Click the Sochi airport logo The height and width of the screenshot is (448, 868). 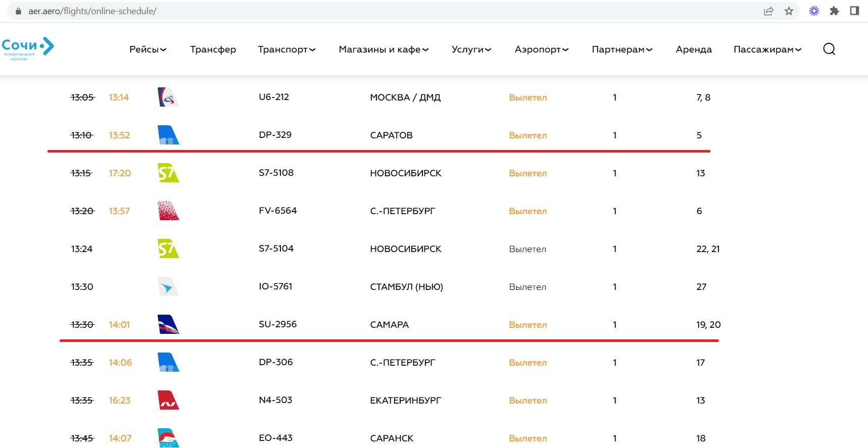coord(28,48)
